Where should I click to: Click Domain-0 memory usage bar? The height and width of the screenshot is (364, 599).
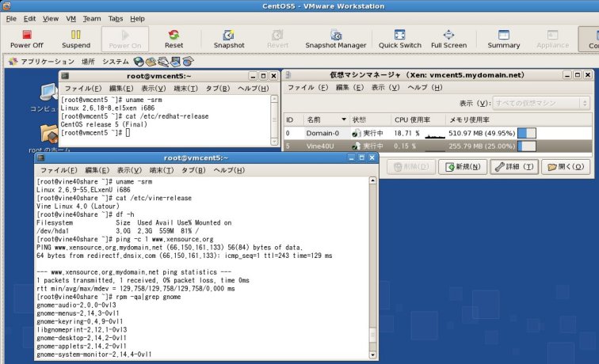[527, 133]
